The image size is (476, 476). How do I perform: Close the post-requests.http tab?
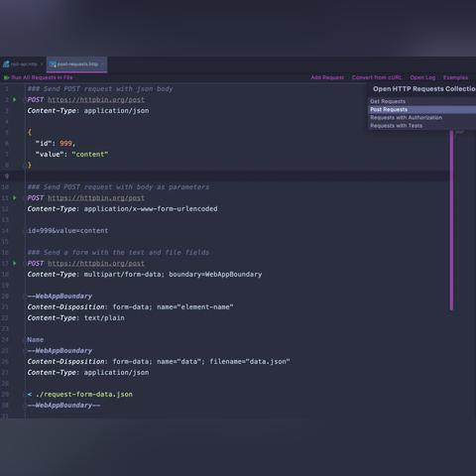(x=102, y=64)
